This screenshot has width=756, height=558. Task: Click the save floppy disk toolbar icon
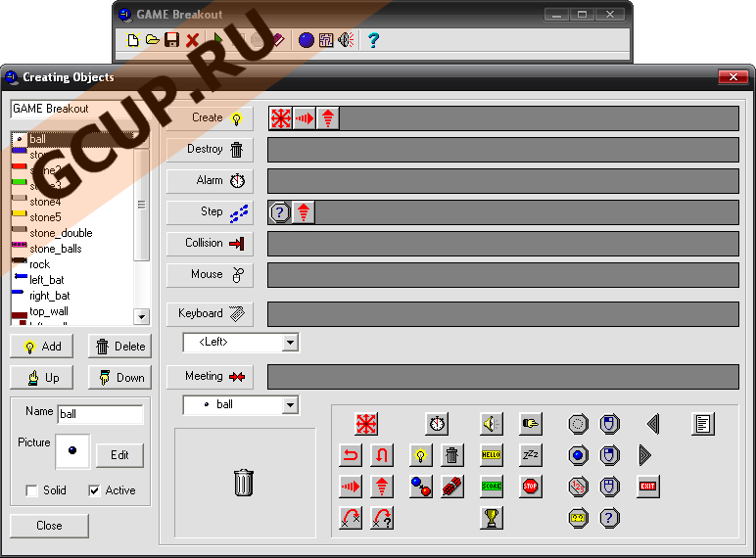[171, 40]
